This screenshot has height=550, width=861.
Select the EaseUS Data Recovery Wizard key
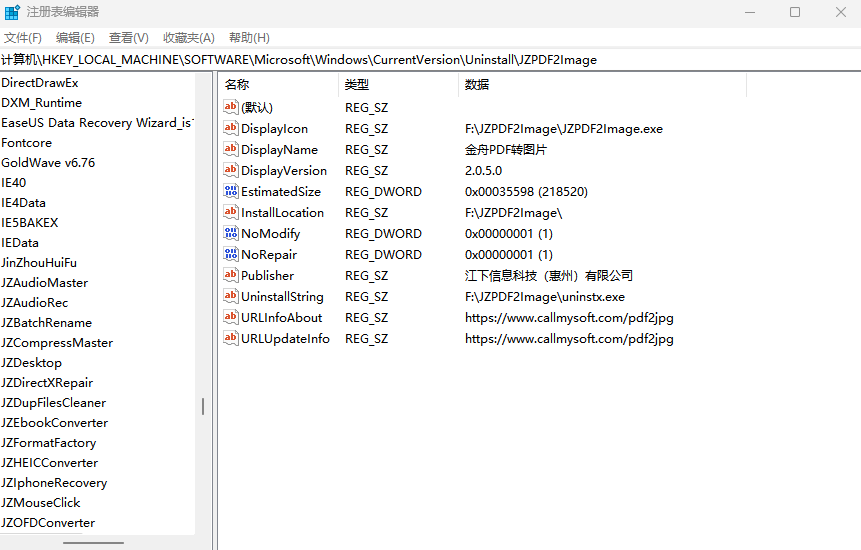pos(97,123)
